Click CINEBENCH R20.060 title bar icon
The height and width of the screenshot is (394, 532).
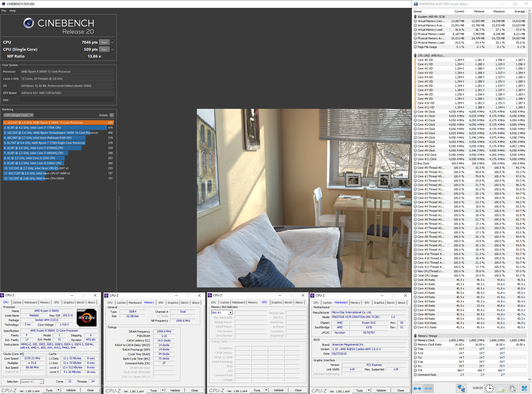point(3,4)
